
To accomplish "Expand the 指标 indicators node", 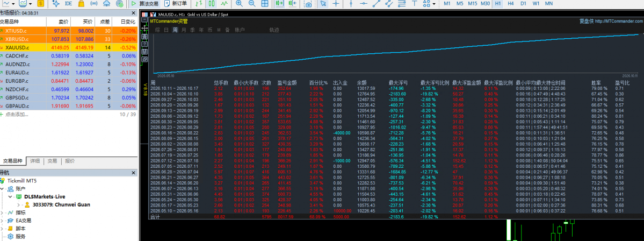I will click(x=3, y=212).
